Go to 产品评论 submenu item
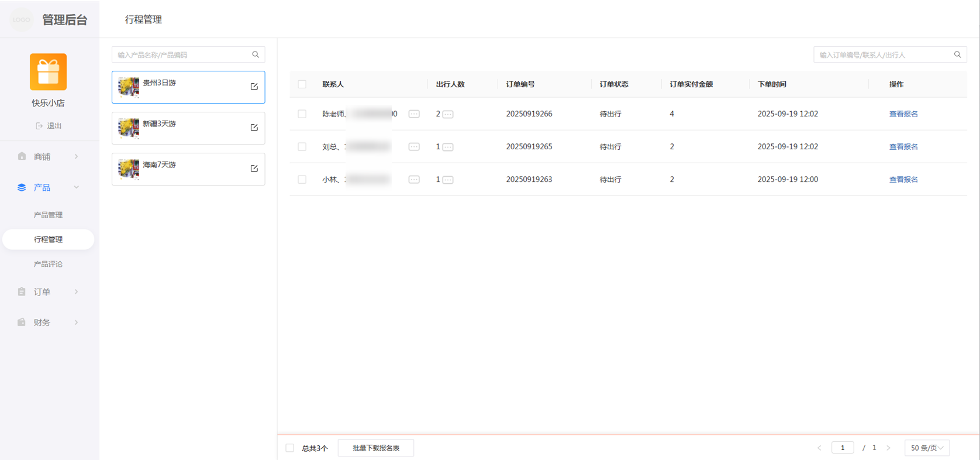Image resolution: width=980 pixels, height=460 pixels. coord(48,264)
